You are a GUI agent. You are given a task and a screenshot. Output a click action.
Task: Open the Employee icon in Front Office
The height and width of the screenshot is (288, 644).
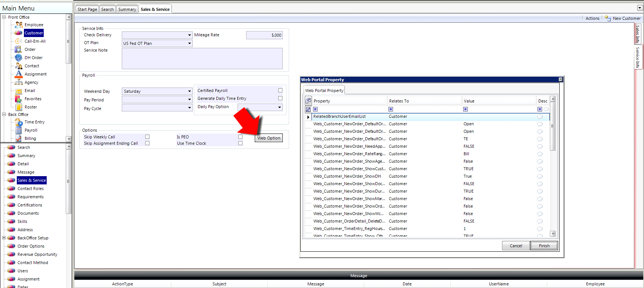tap(19, 25)
